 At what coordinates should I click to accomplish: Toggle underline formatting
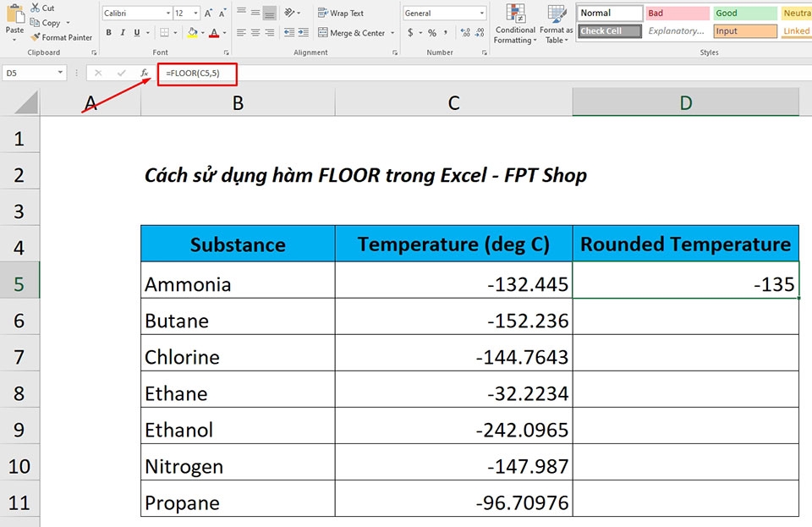[x=135, y=31]
